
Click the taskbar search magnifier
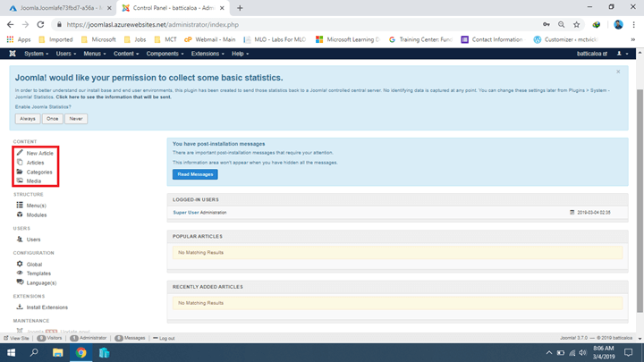point(34,352)
